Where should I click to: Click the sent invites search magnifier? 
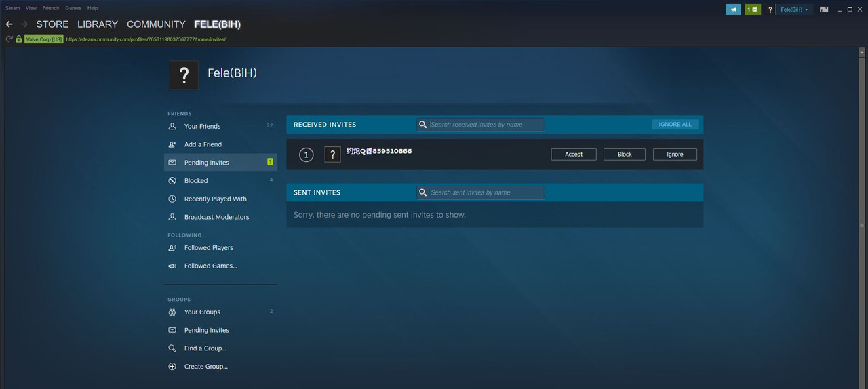423,192
